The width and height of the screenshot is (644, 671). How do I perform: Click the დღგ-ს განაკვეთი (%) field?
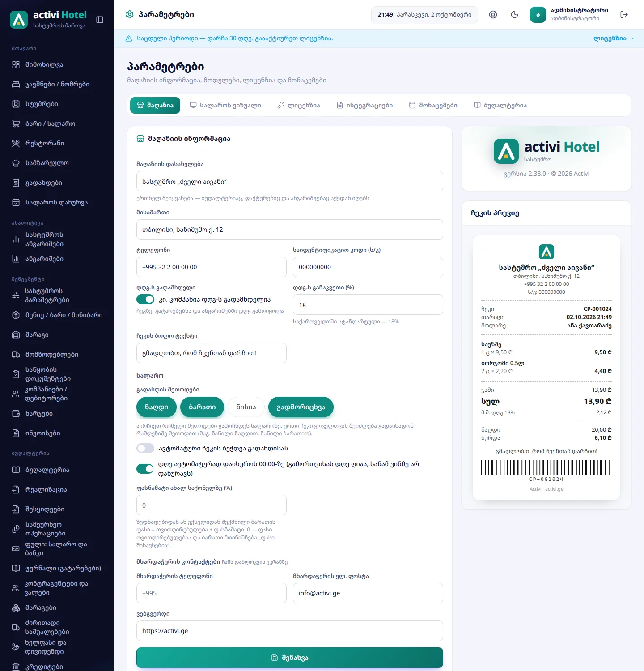click(368, 305)
